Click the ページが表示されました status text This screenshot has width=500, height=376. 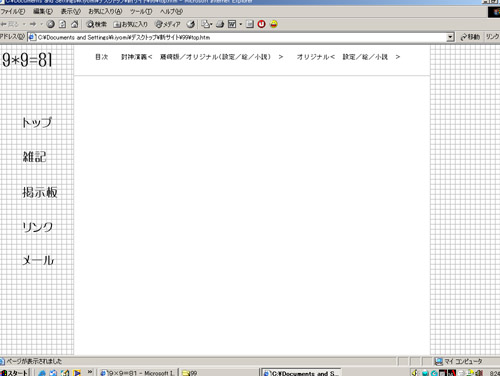coord(34,361)
